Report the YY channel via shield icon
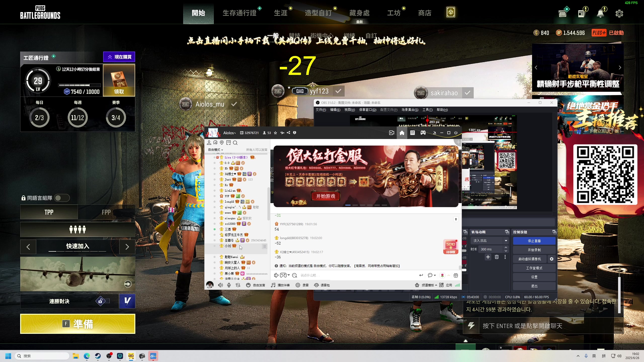644x362 pixels. [x=295, y=133]
